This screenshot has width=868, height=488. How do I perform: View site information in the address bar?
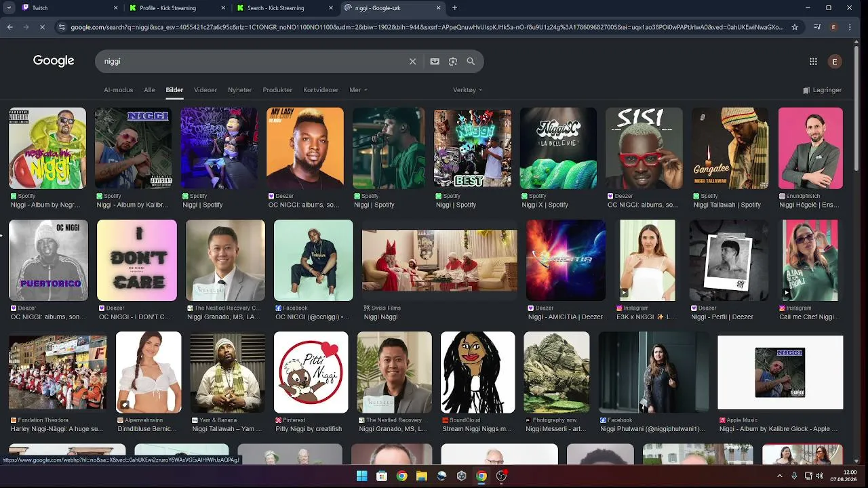pos(62,27)
